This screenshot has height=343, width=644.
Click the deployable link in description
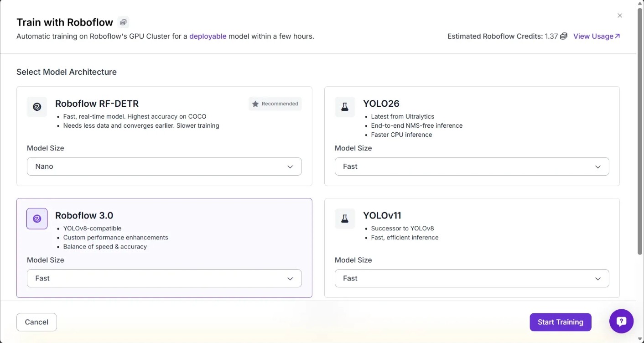click(208, 36)
